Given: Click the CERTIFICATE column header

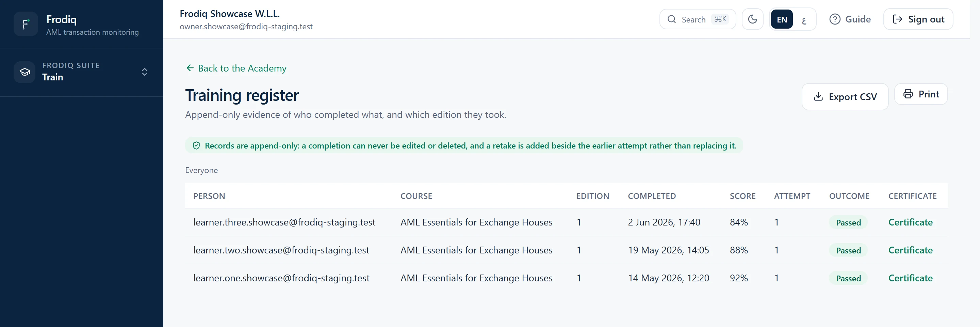Looking at the screenshot, I should [912, 196].
